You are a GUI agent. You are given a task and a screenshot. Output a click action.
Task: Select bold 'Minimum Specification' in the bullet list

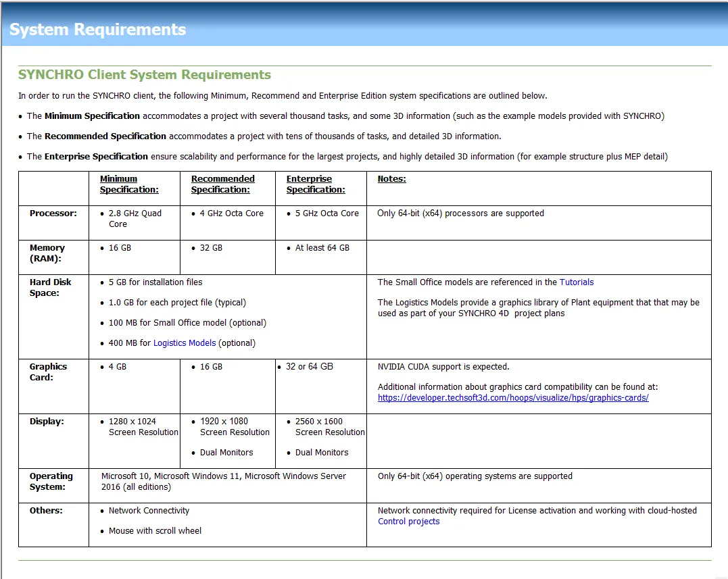tap(92, 116)
